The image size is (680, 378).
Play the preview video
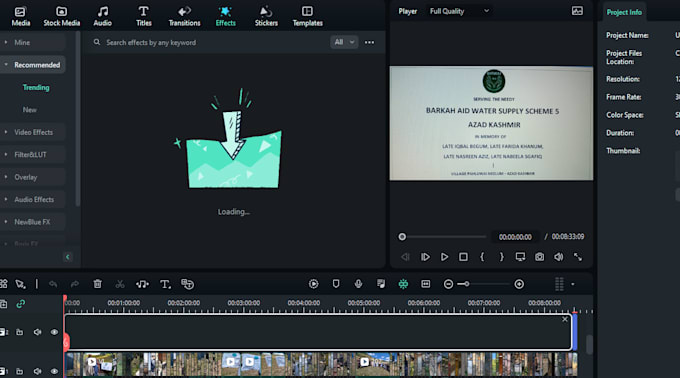pyautogui.click(x=445, y=257)
